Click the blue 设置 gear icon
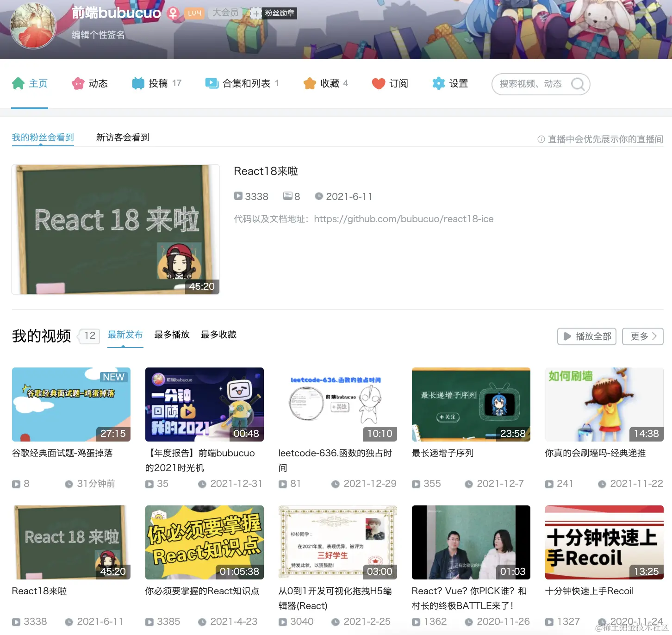672x635 pixels. coord(438,83)
